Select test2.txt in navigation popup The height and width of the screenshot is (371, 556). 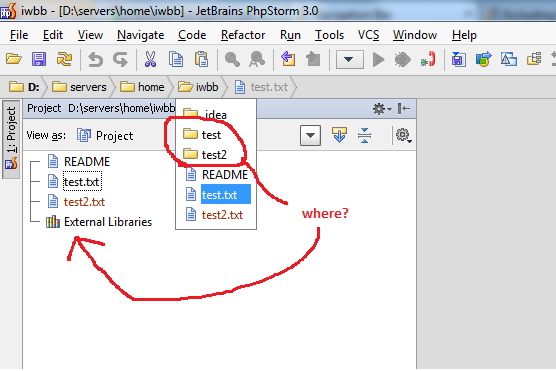[x=215, y=215]
